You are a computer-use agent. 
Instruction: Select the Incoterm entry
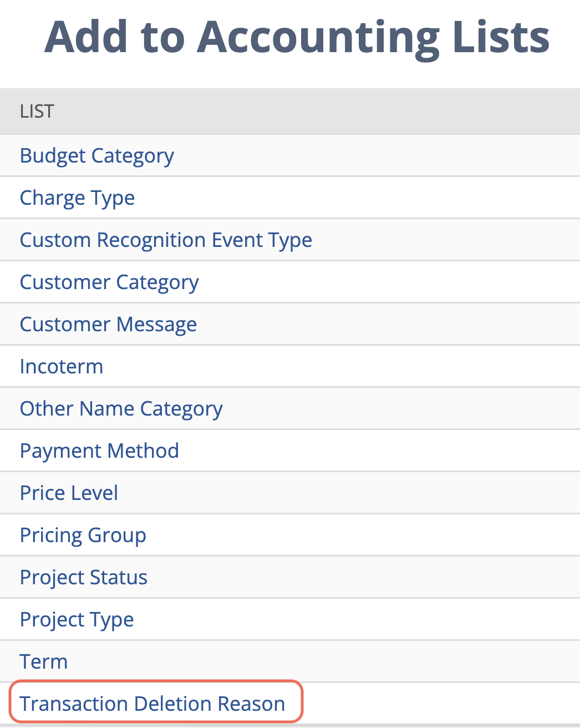(61, 367)
